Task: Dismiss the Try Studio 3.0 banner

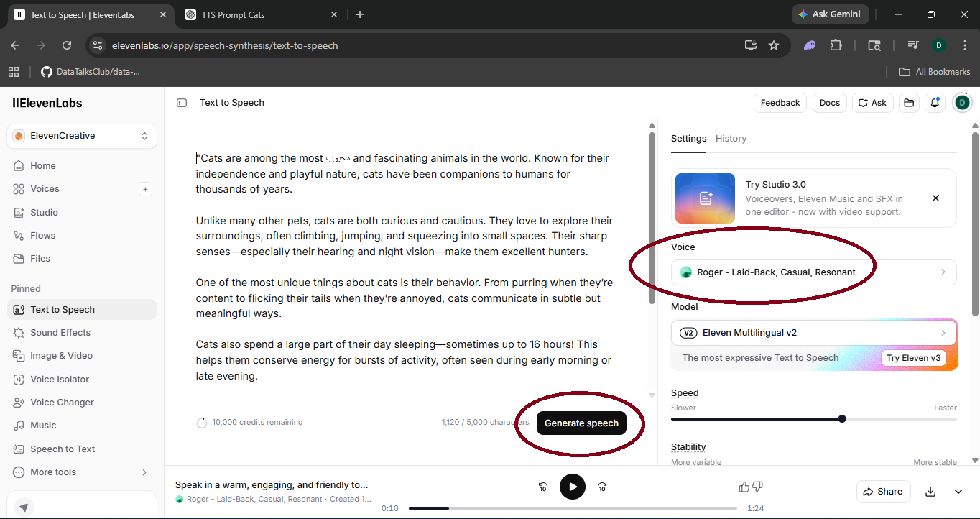Action: pos(935,198)
